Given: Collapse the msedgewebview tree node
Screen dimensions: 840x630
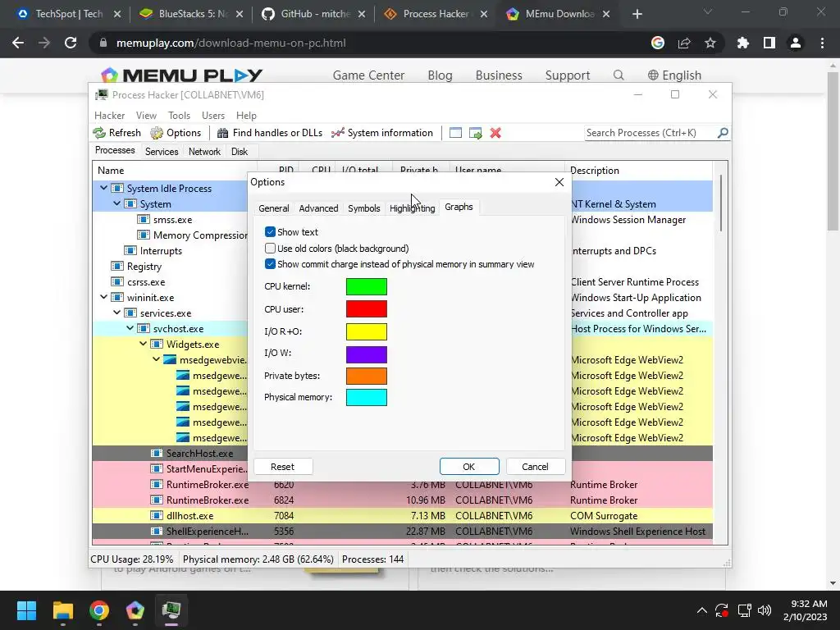Looking at the screenshot, I should pos(157,359).
